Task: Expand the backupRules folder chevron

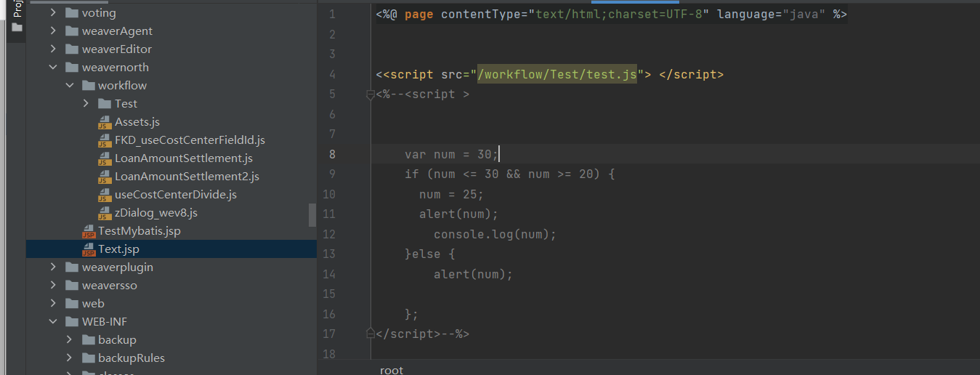Action: click(70, 358)
